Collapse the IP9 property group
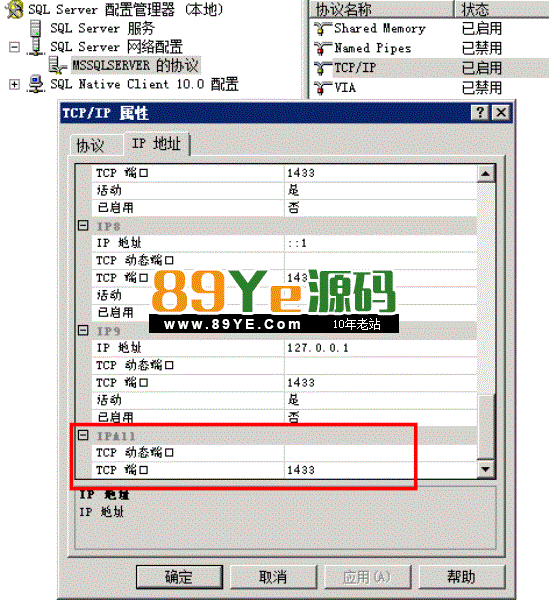 (83, 330)
